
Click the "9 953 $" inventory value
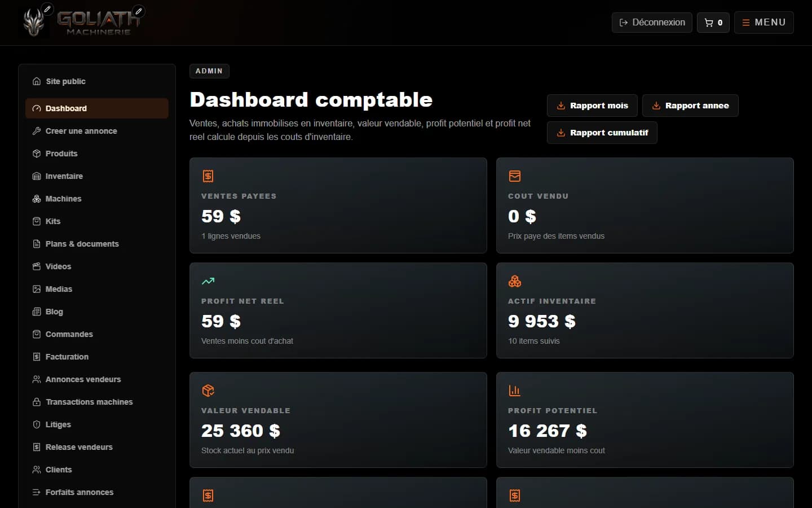[542, 321]
